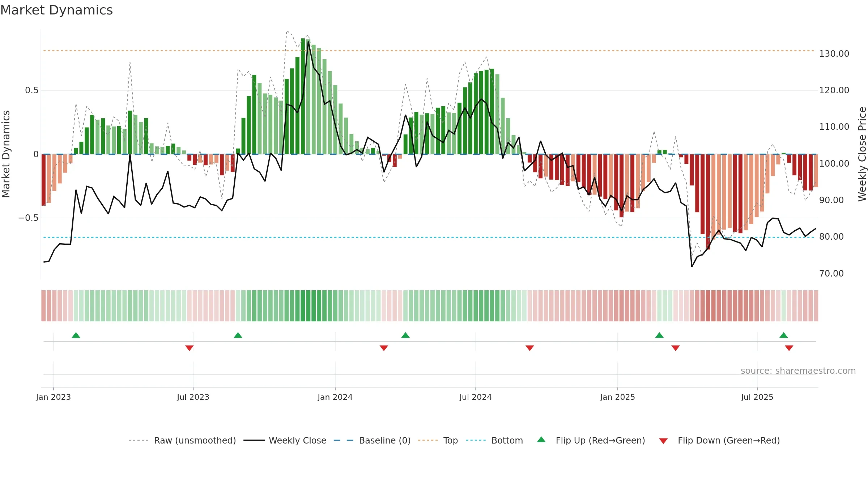Click the 120.00 price axis tick

(x=834, y=90)
